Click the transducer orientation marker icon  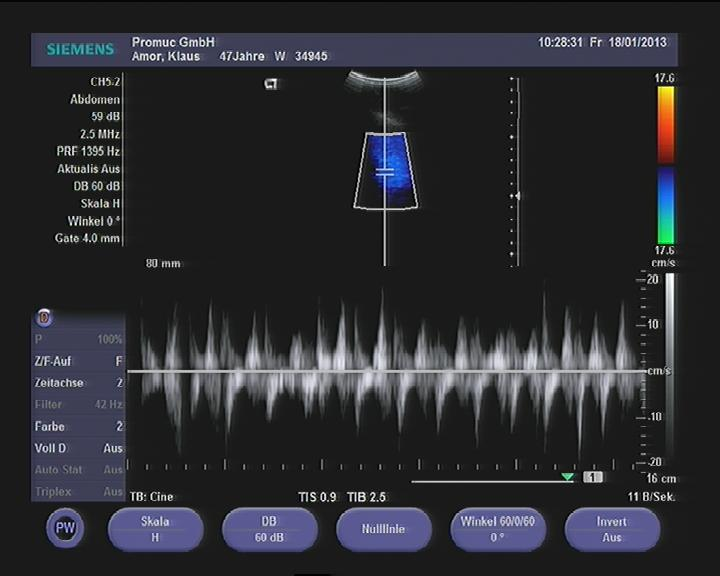coord(271,84)
